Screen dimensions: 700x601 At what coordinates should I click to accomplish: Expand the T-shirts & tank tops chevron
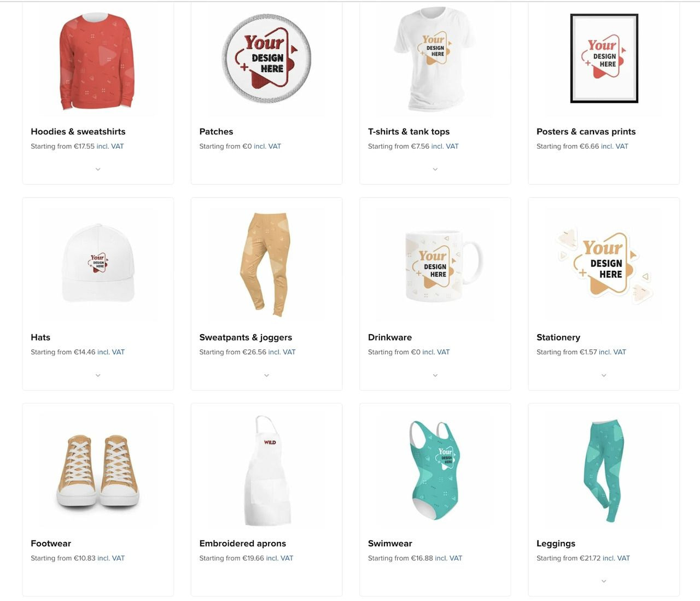(x=435, y=170)
